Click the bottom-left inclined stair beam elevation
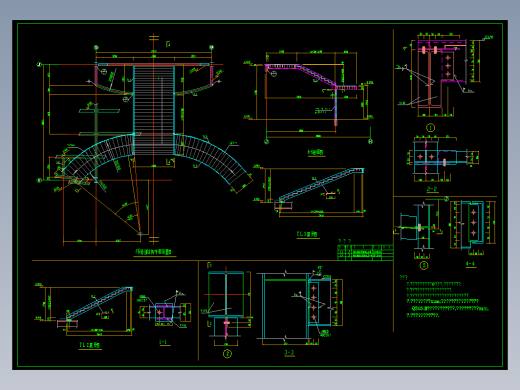Image resolution: width=520 pixels, height=390 pixels. point(85,310)
